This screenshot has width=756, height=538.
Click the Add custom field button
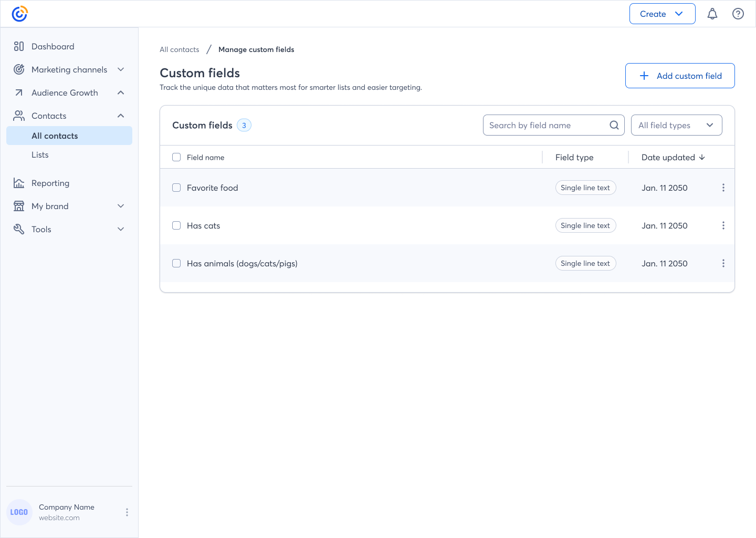[679, 76]
